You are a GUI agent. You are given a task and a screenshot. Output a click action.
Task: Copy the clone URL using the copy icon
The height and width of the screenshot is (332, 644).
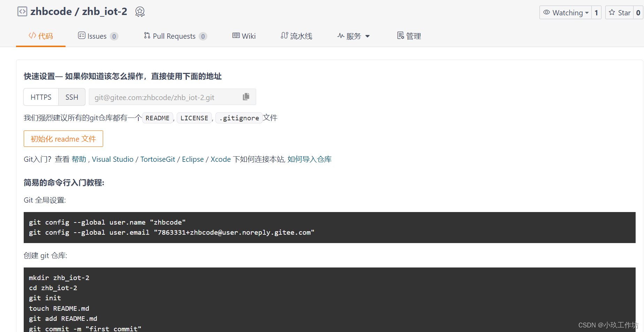click(246, 97)
